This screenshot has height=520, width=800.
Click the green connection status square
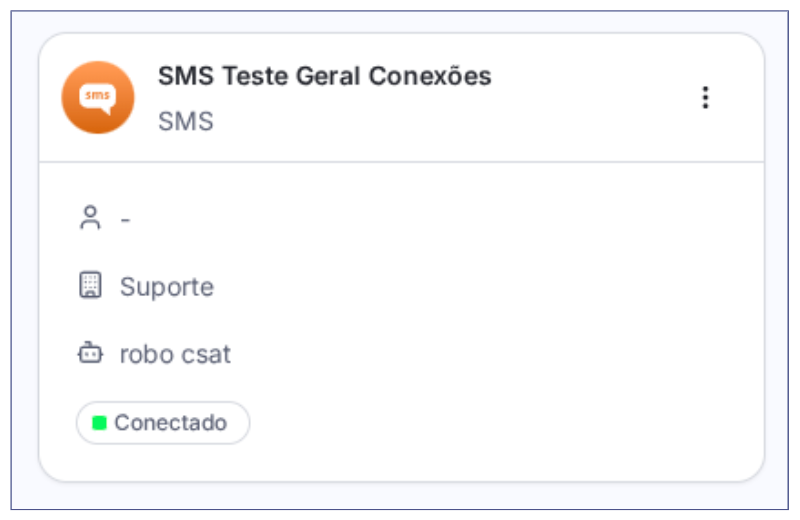point(100,423)
